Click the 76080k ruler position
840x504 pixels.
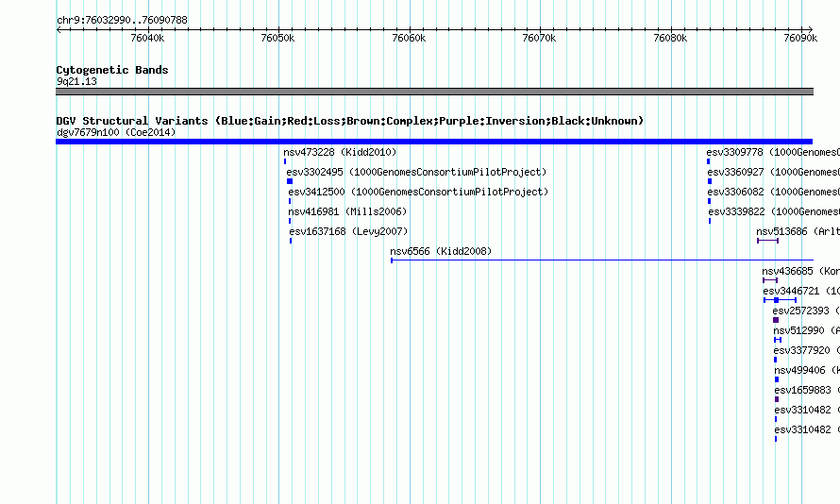coord(670,38)
